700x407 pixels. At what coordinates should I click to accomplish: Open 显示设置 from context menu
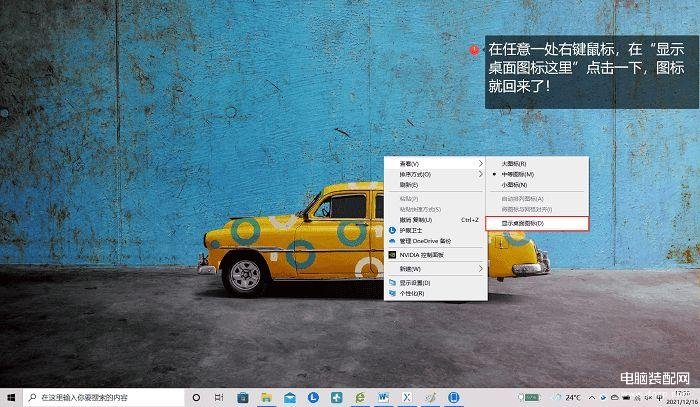[x=415, y=283]
